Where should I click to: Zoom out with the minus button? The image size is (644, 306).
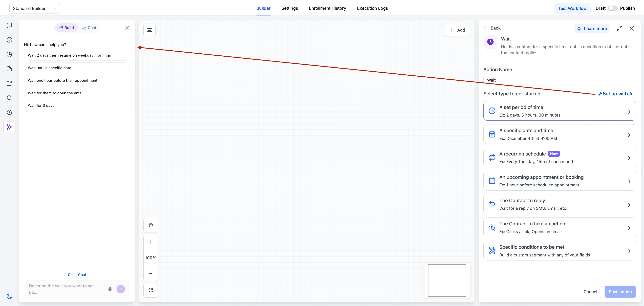[x=151, y=273]
